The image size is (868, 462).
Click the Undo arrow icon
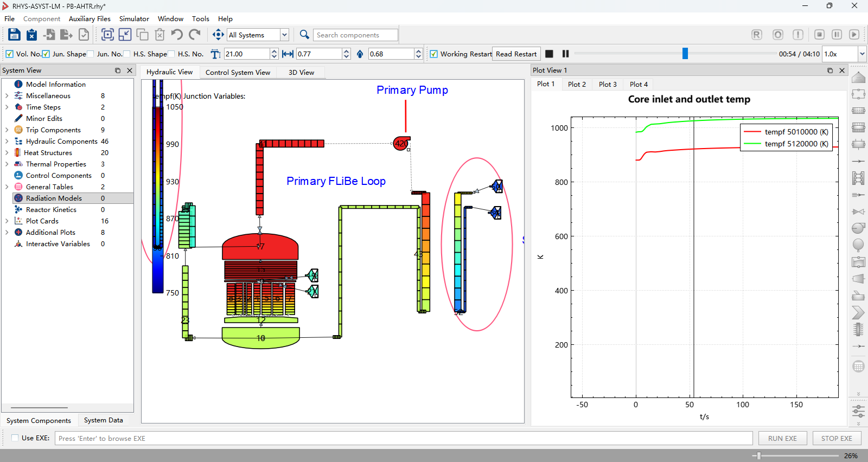[177, 35]
